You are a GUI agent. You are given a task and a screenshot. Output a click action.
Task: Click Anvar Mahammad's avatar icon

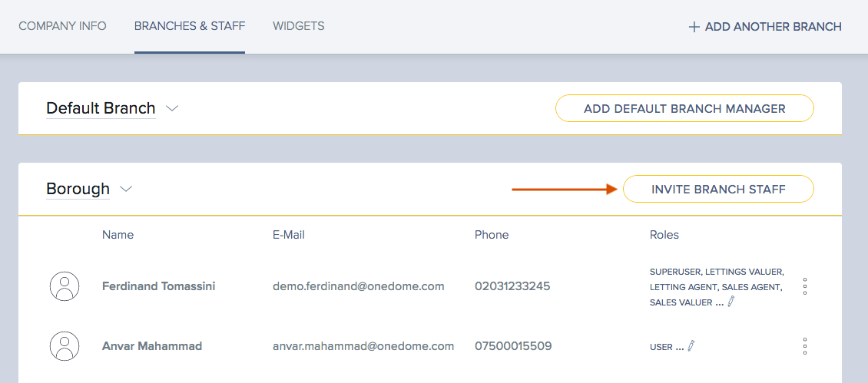pos(65,346)
